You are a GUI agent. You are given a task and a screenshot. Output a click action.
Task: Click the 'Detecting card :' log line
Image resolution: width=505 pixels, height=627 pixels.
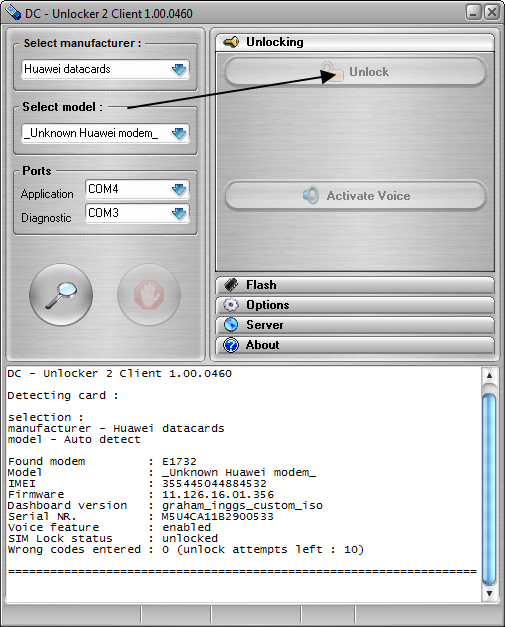coord(63,395)
